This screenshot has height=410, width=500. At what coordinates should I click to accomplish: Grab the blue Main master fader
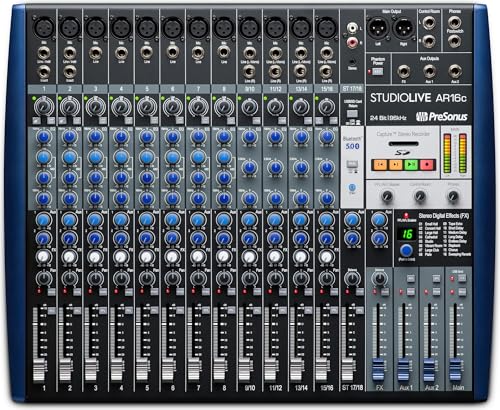click(x=455, y=370)
